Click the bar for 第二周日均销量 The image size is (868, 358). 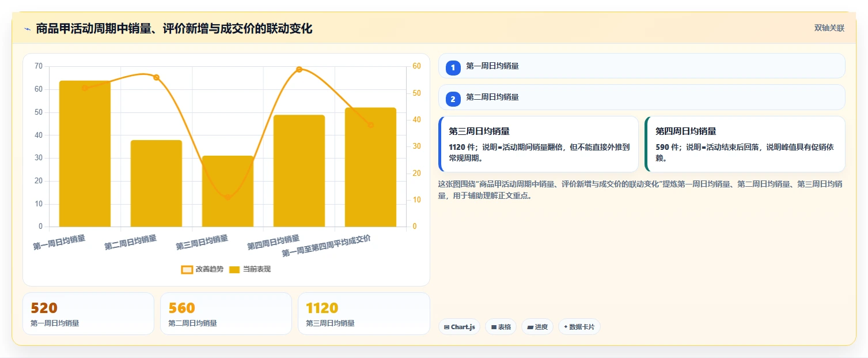156,183
